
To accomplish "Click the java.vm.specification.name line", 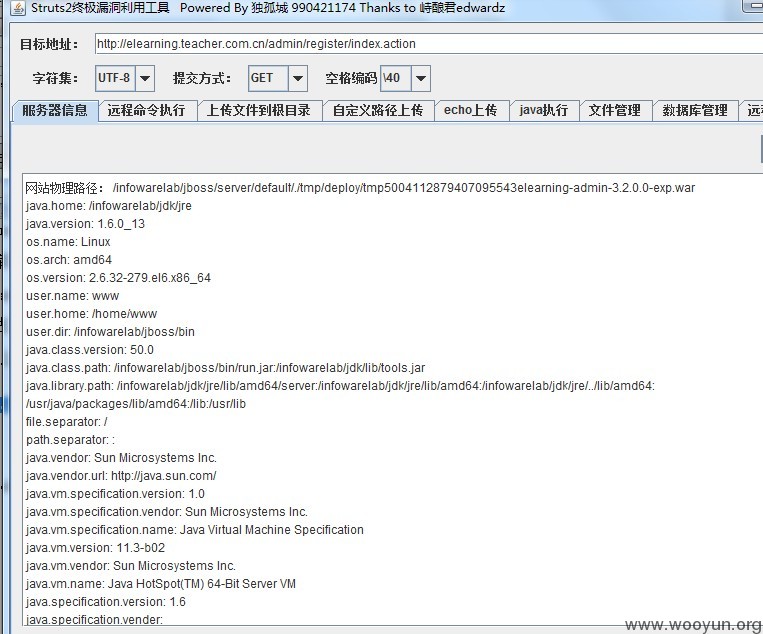I will click(195, 530).
